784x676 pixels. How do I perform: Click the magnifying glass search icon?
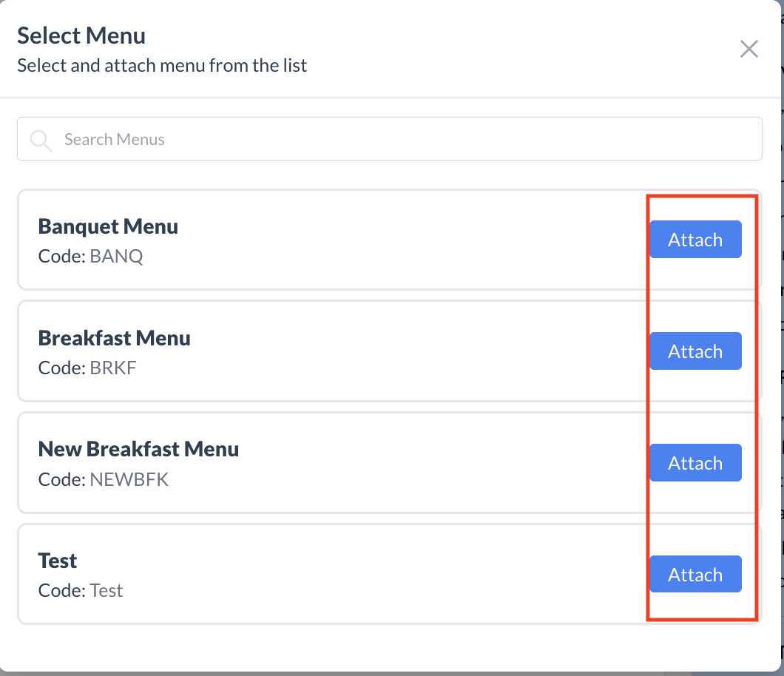(41, 140)
